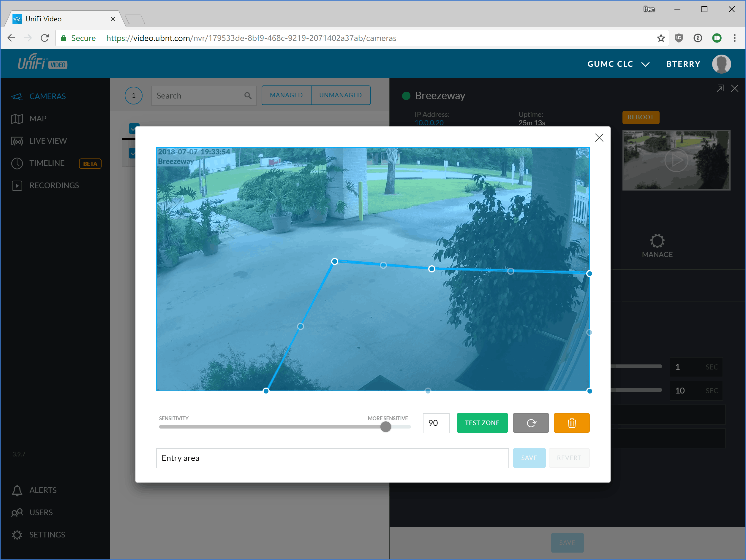
Task: Close the motion zone dialog
Action: [599, 137]
